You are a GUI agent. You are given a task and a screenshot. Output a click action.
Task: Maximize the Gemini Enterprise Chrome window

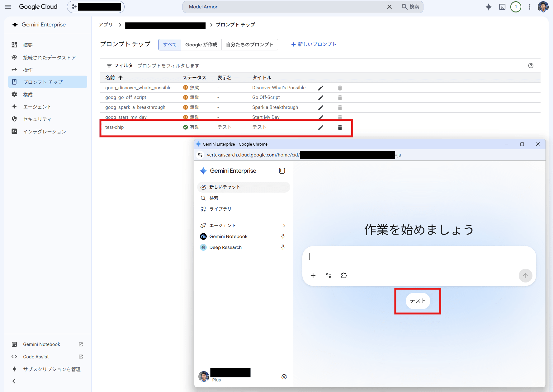pyautogui.click(x=522, y=144)
